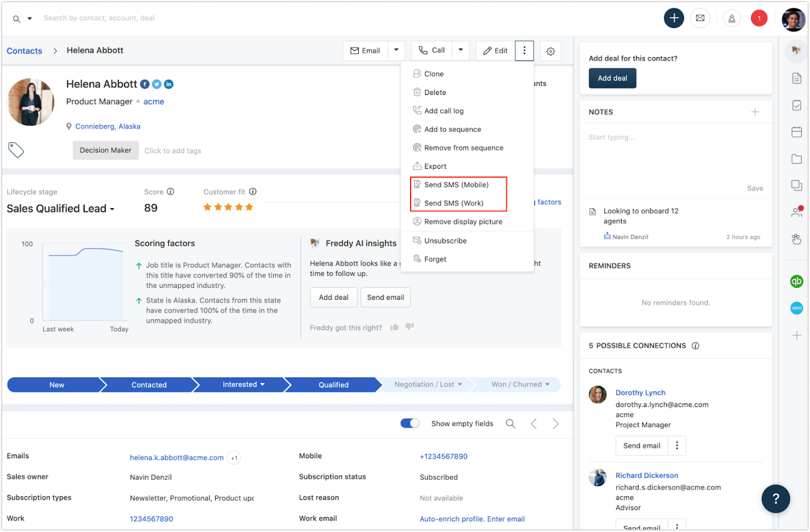810x532 pixels.
Task: Open the contact settings gear icon
Action: (x=550, y=51)
